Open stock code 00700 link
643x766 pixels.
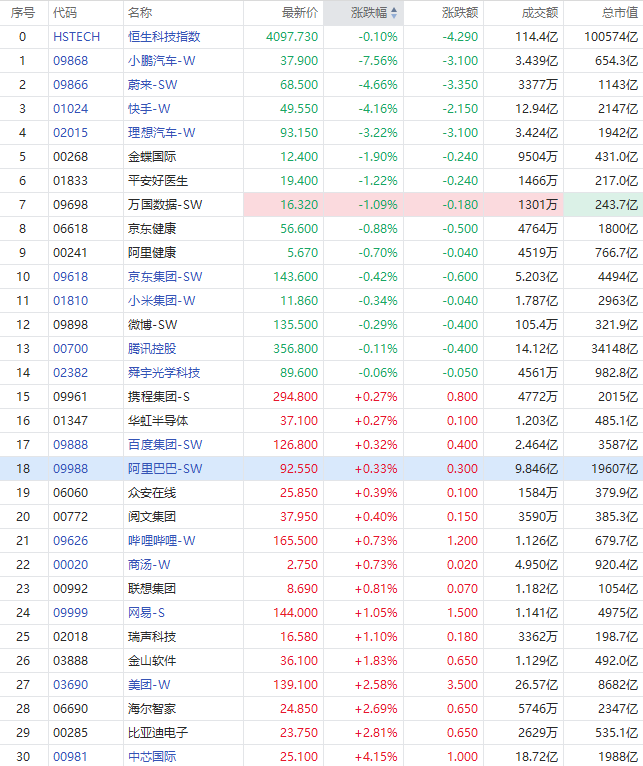click(70, 348)
